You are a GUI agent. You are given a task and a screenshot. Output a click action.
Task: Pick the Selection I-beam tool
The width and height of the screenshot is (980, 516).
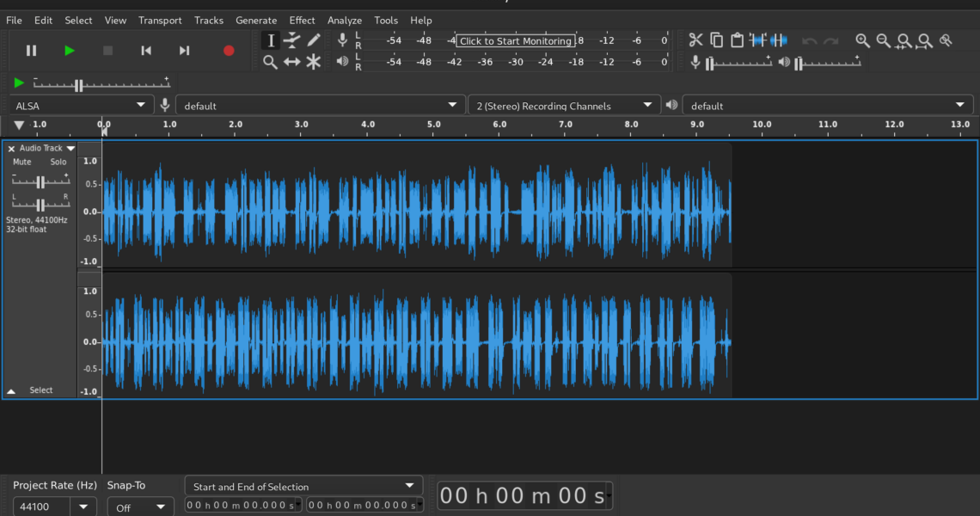tap(271, 40)
